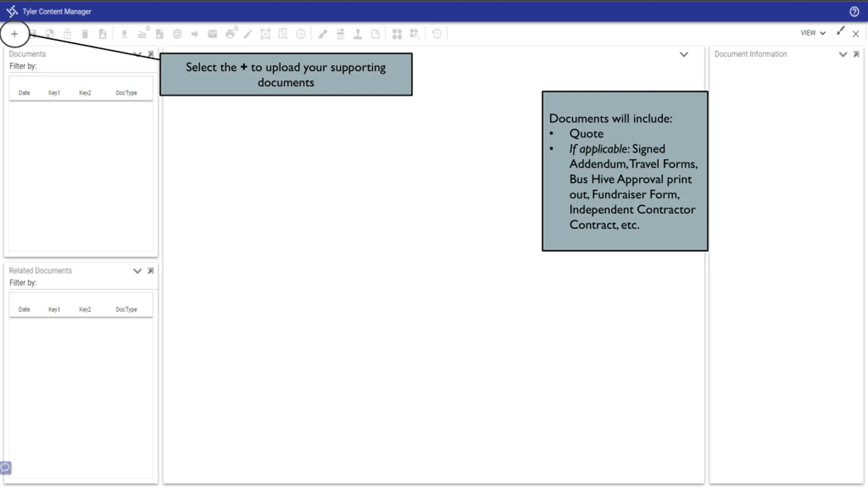Pop out the Document Information panel

tap(856, 54)
